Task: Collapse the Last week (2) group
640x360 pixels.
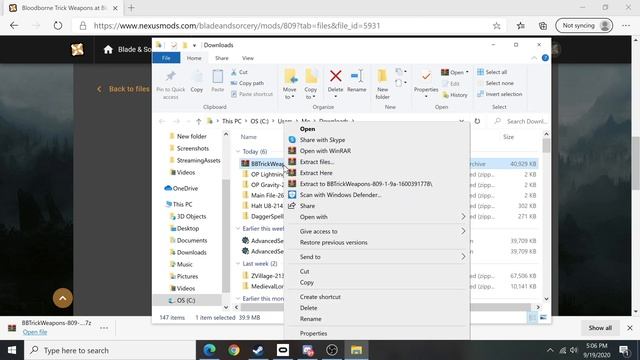Action: [238, 264]
